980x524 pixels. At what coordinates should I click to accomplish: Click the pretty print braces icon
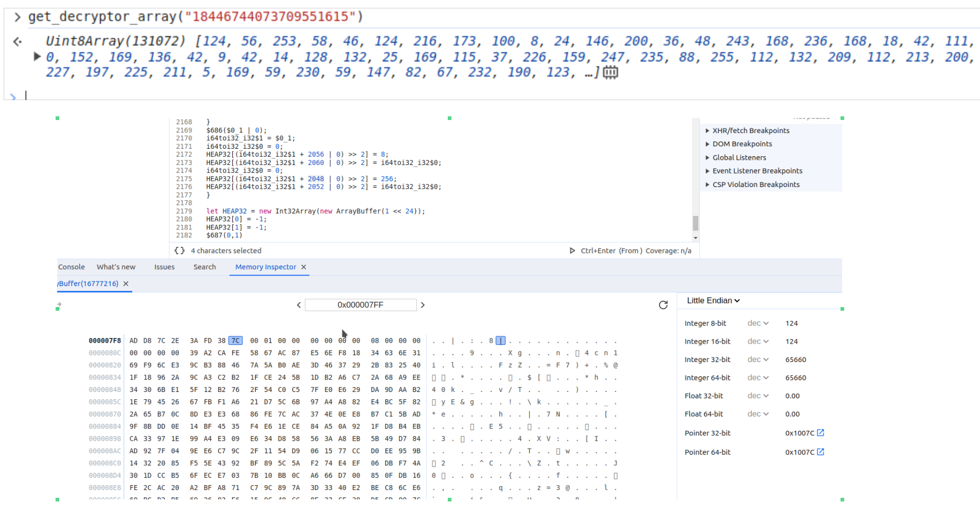(x=179, y=250)
